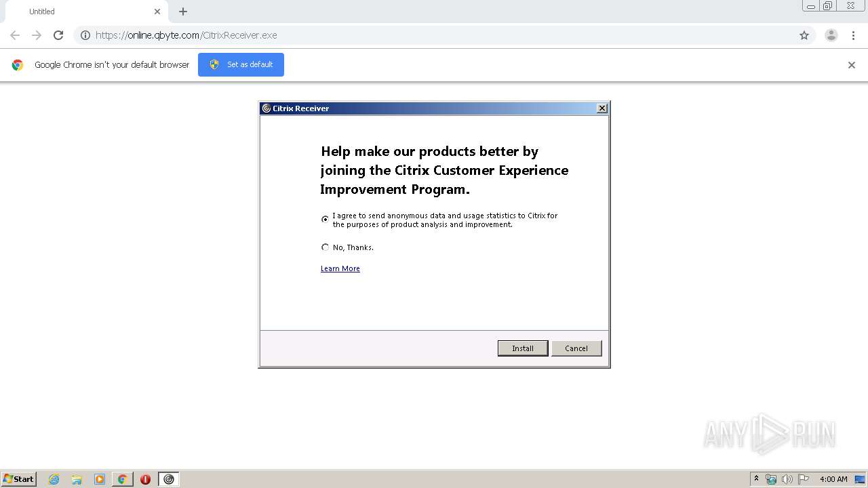
Task: Click the 4:00 AM system clock
Action: pyautogui.click(x=833, y=479)
